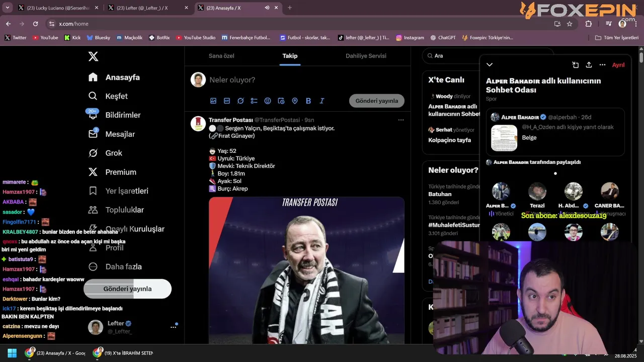
Task: Switch to Lefter (@_Lefter_) browser tab
Action: point(149,8)
